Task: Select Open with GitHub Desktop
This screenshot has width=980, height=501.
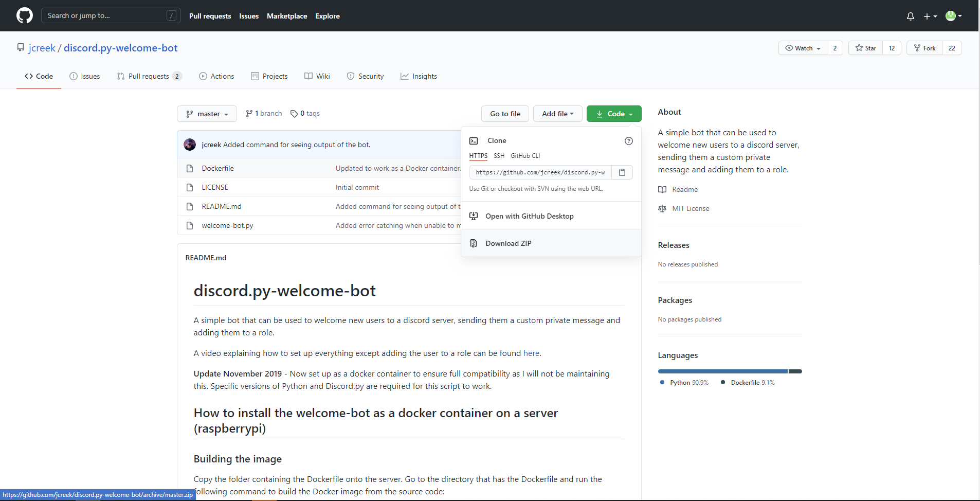Action: coord(530,216)
